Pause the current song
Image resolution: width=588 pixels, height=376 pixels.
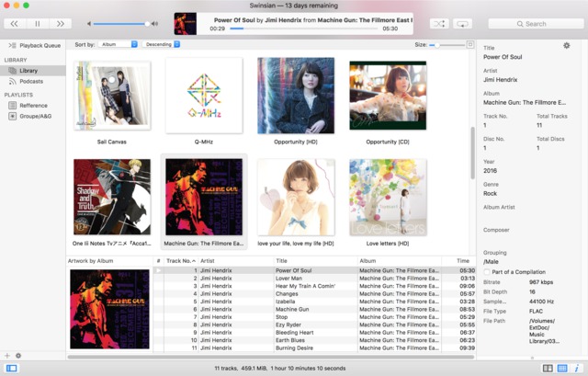click(x=38, y=23)
